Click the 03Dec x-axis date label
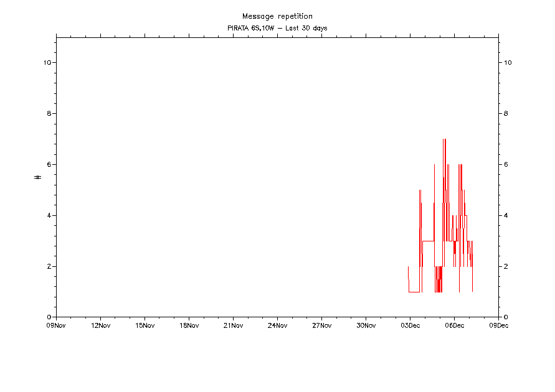Viewport: 555px width, 392px height. point(410,325)
